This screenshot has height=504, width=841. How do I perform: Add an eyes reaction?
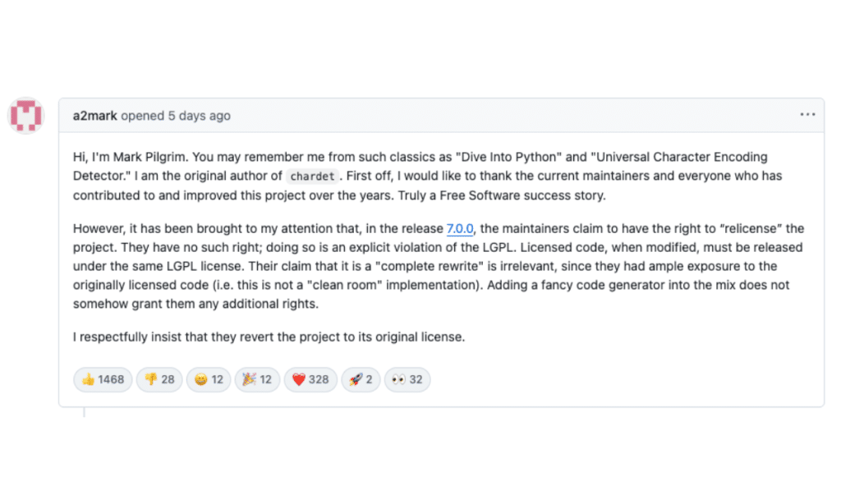click(x=407, y=379)
